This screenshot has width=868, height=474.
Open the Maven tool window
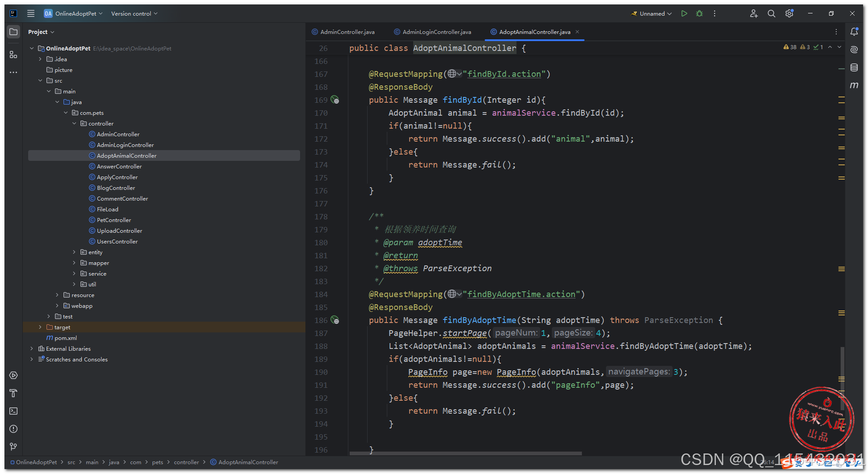[854, 85]
